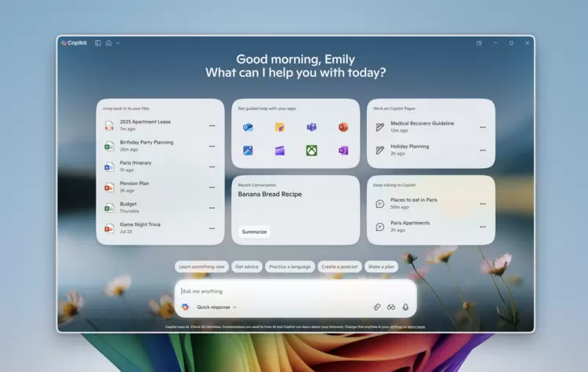Enable Copilot Vision with the glasses icon
Viewport: 588px width, 372px height.
pyautogui.click(x=391, y=307)
